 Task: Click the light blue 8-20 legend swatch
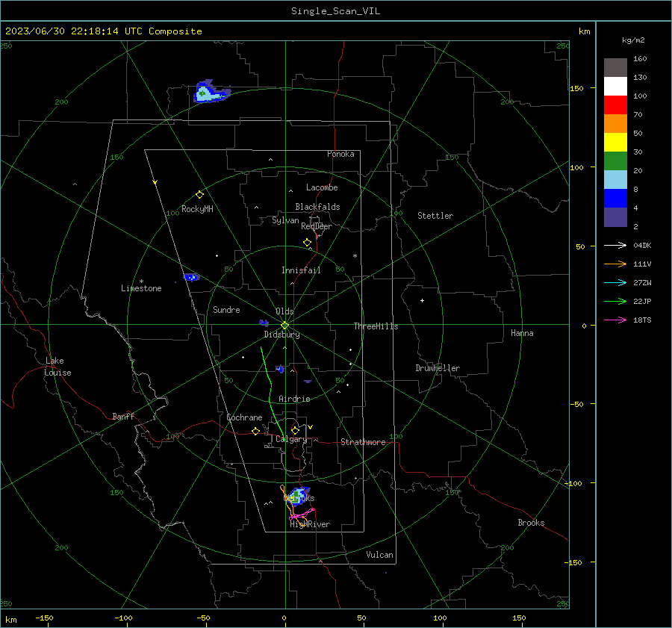tap(615, 180)
